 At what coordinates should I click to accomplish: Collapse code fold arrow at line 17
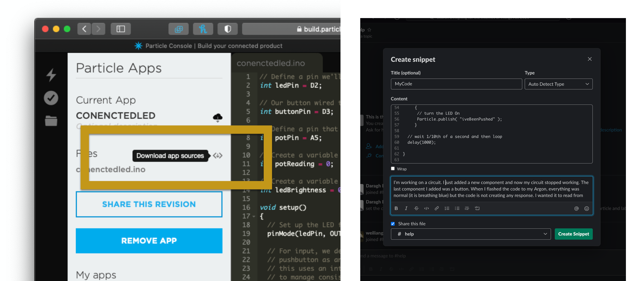point(254,216)
